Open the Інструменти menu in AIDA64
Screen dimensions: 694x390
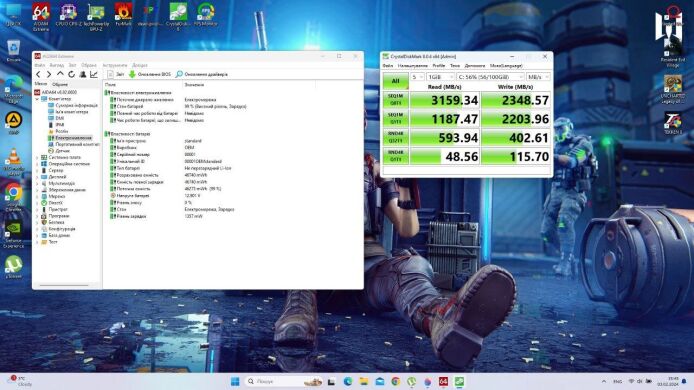[115, 65]
